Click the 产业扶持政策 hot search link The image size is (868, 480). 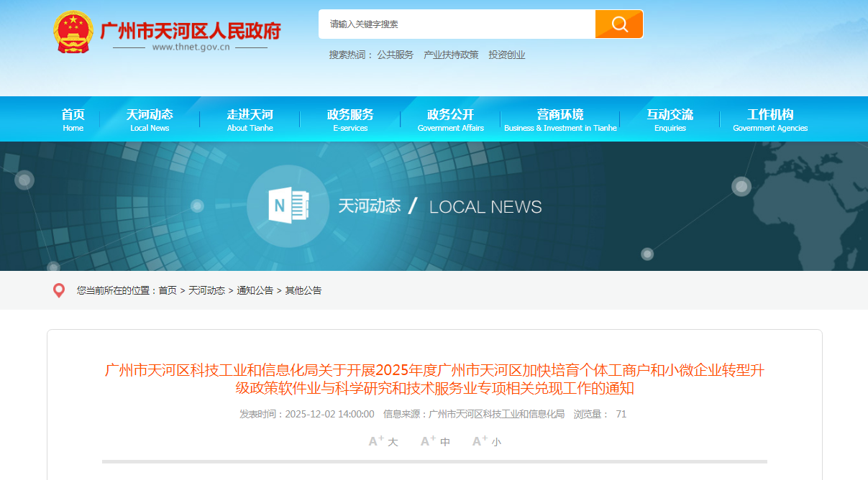click(451, 55)
